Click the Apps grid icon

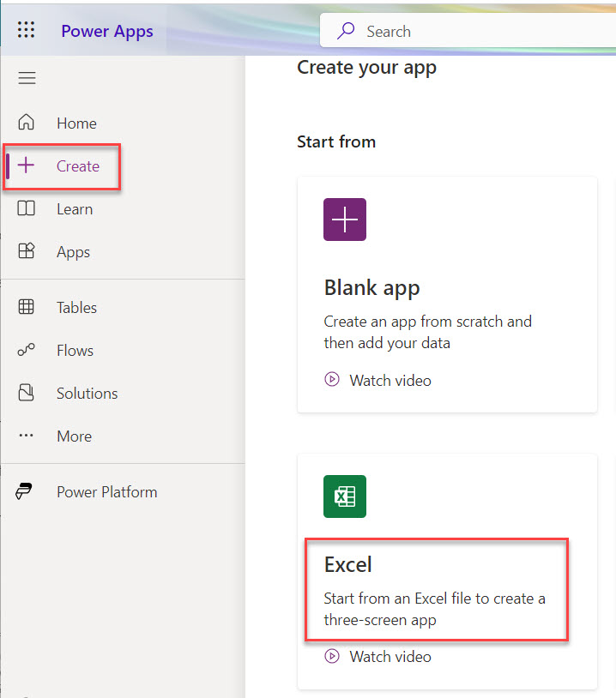[26, 250]
